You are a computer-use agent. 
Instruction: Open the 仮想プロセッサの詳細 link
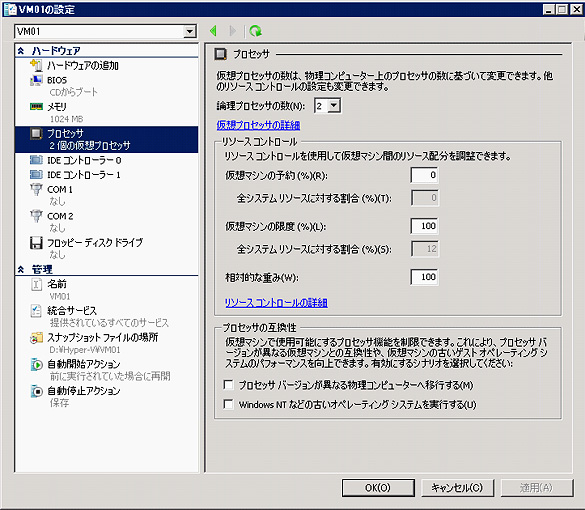coord(258,125)
